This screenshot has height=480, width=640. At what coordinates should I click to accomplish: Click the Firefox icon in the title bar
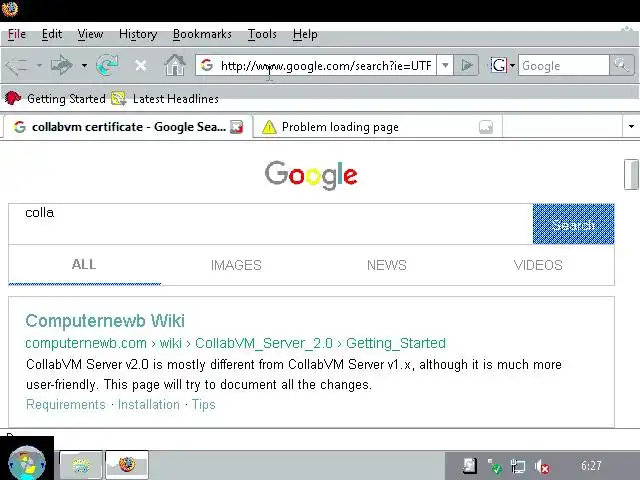tap(10, 9)
